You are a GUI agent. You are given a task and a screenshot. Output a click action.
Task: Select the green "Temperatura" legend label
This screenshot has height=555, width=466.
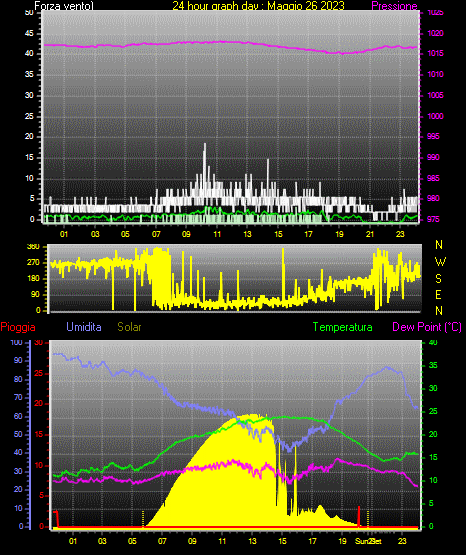[343, 327]
